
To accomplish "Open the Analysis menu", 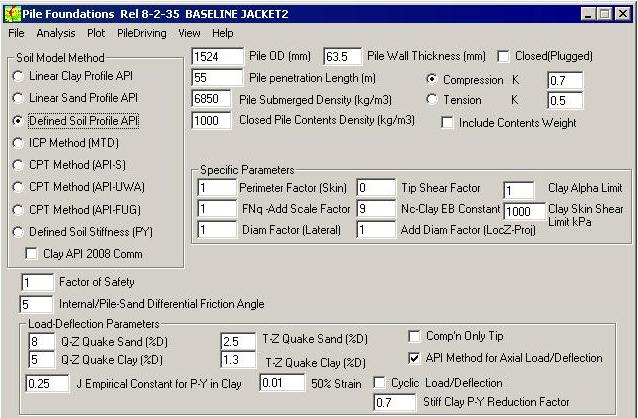I will 56,33.
